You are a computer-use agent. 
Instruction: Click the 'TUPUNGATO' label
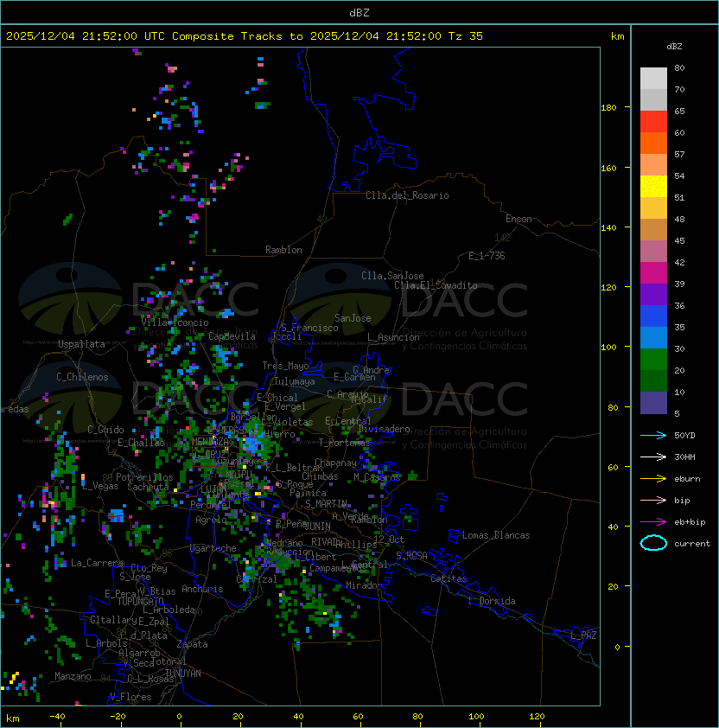140,601
